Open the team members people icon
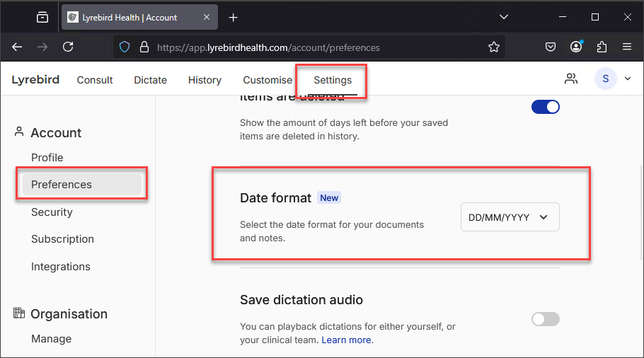The image size is (644, 358). [571, 79]
